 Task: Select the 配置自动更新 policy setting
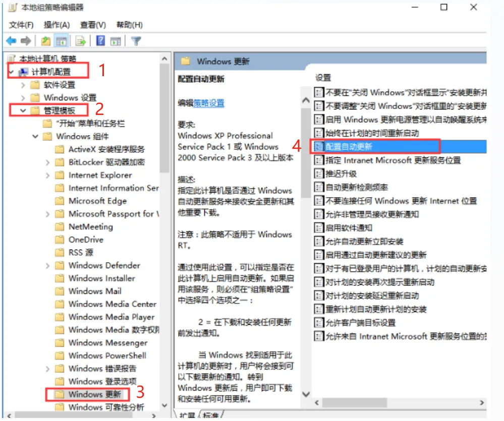click(349, 146)
